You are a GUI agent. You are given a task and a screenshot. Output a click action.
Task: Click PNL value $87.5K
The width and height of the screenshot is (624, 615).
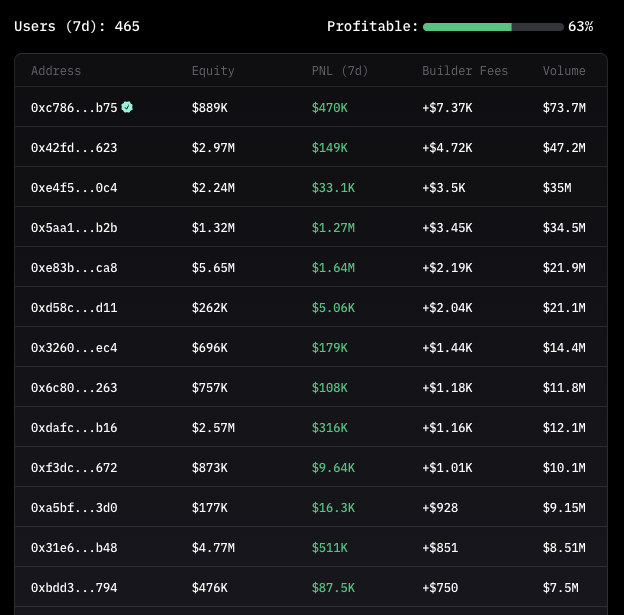333,588
